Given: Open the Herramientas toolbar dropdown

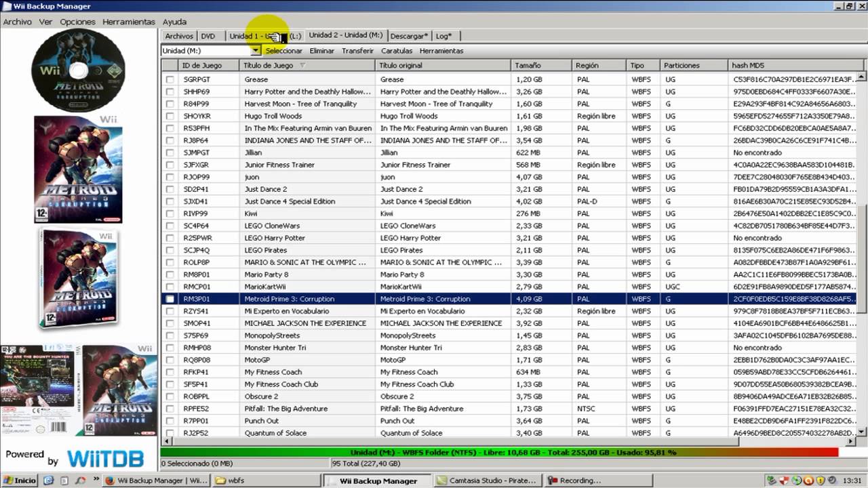Looking at the screenshot, I should coord(441,51).
